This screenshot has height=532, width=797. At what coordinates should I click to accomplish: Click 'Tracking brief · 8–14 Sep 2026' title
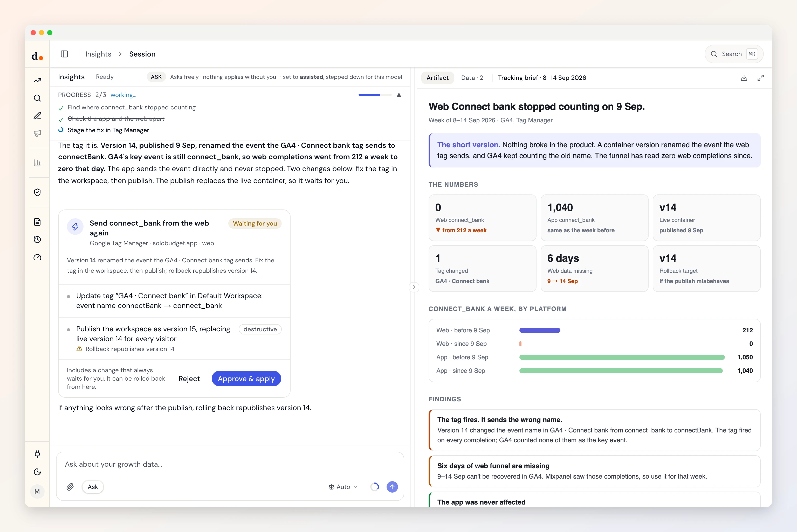point(542,78)
